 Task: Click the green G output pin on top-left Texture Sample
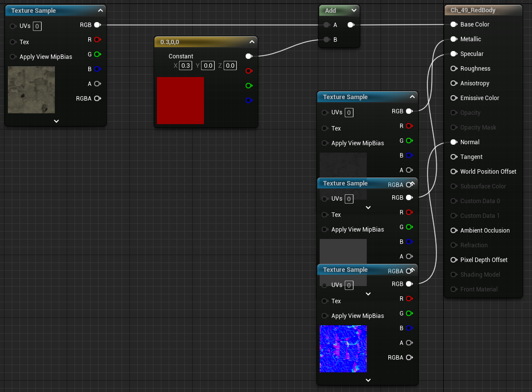(x=98, y=54)
